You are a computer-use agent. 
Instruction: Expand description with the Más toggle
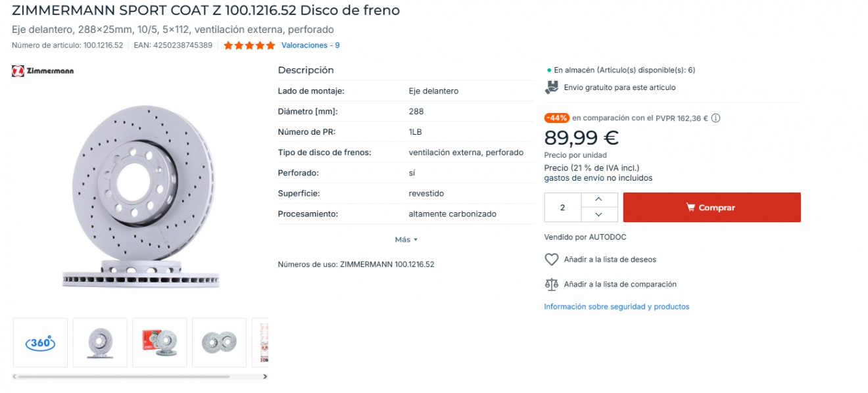406,240
